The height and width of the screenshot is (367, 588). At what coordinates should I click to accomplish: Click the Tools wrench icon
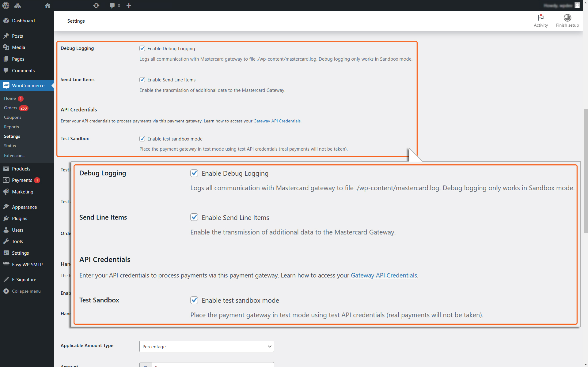coord(6,241)
